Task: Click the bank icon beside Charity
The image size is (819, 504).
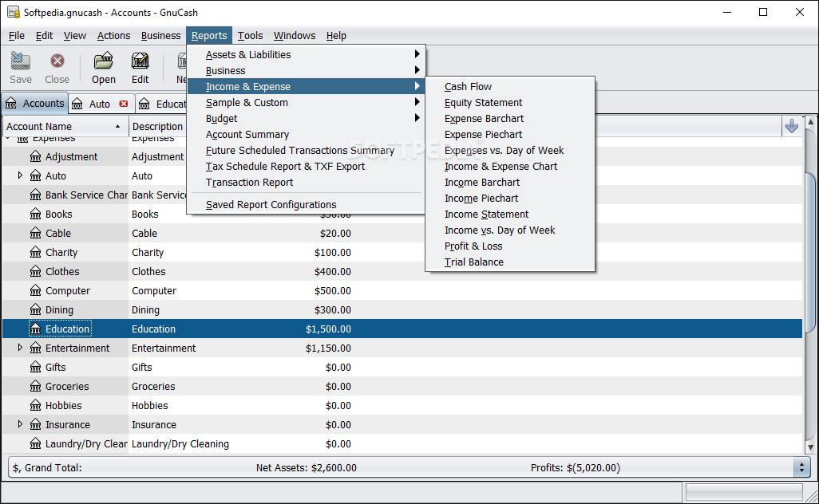Action: 35,253
